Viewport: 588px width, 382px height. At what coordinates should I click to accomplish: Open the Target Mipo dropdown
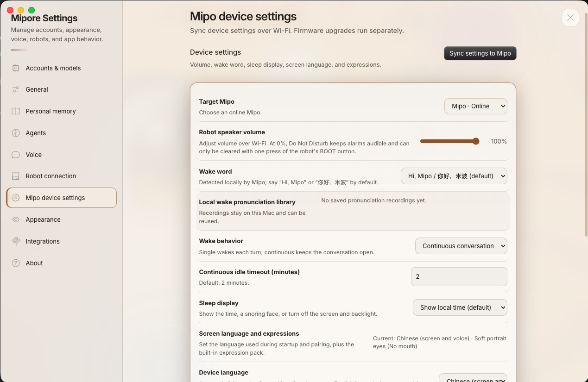pyautogui.click(x=476, y=106)
